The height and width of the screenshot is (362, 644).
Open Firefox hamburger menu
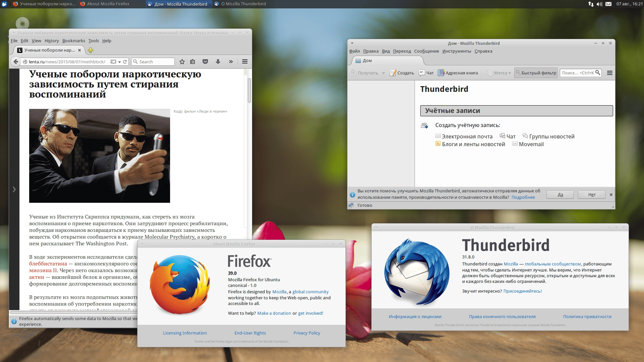point(245,62)
